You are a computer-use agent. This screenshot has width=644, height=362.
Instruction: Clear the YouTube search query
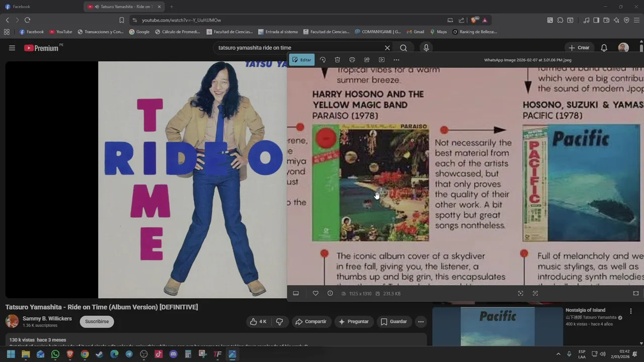click(387, 48)
